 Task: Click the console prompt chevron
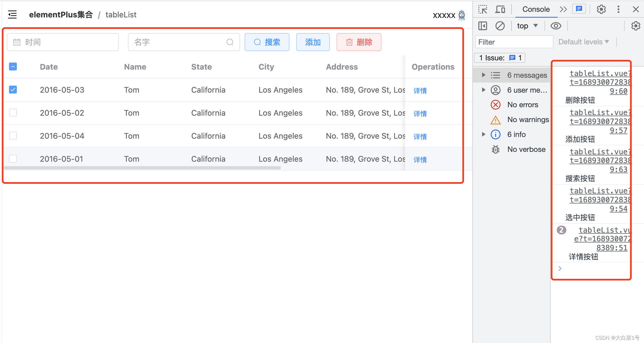click(560, 269)
